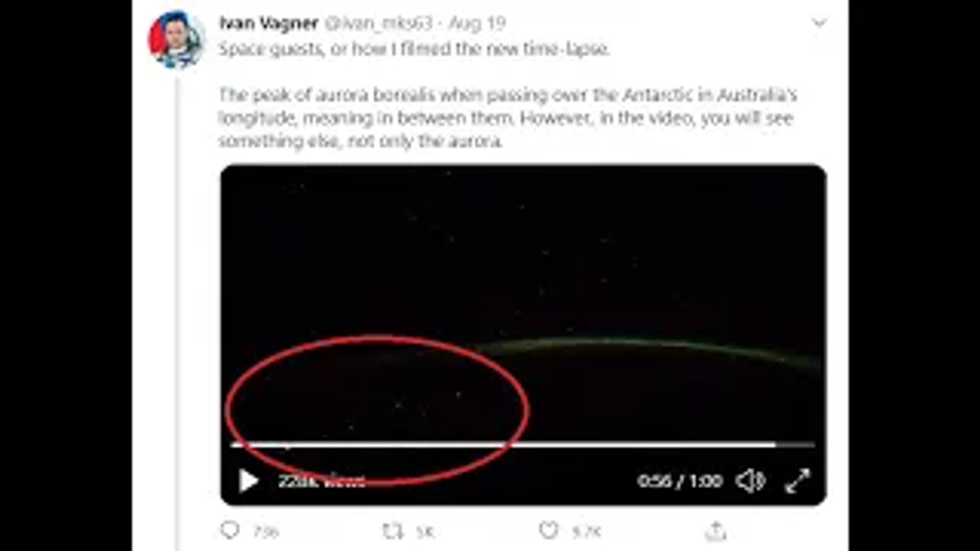Like the tweet with the heart icon
Viewport: 980px width, 551px height.
[x=548, y=530]
